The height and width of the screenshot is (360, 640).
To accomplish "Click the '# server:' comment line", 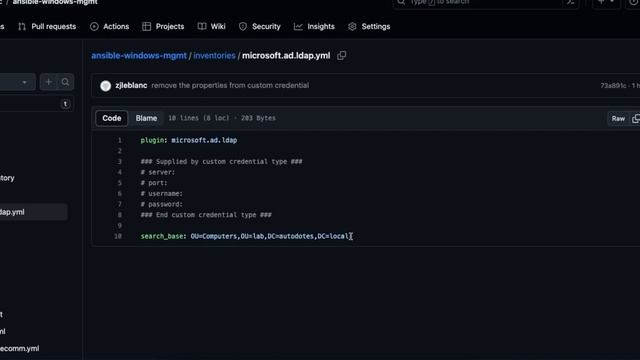I will point(158,172).
